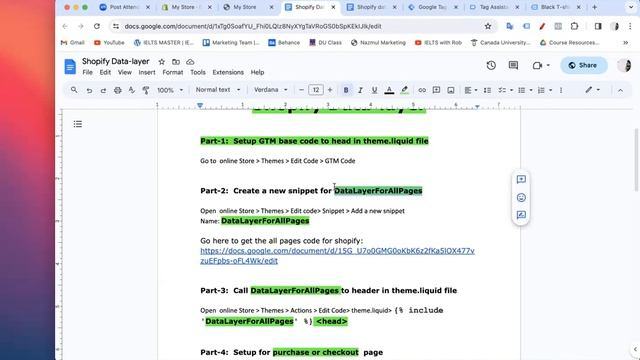The height and width of the screenshot is (360, 640).
Task: Bookmark this page with star icon
Action: 488,26
